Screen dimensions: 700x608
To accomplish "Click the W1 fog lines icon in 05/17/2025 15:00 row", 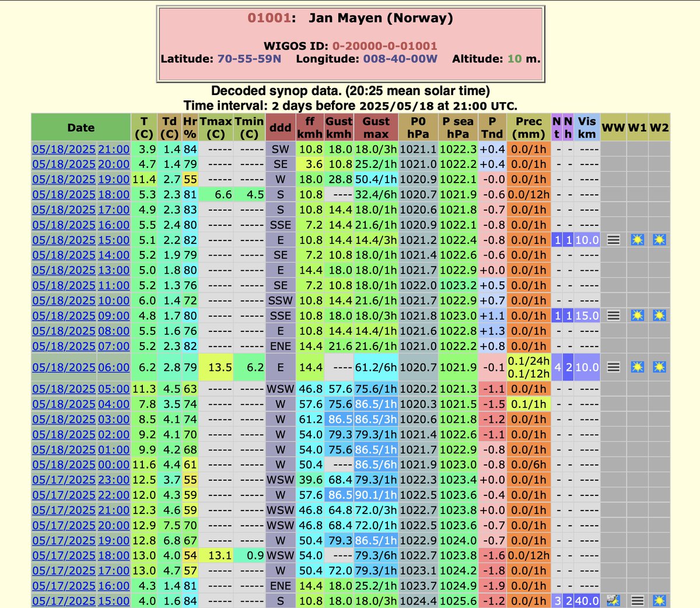I will click(638, 600).
